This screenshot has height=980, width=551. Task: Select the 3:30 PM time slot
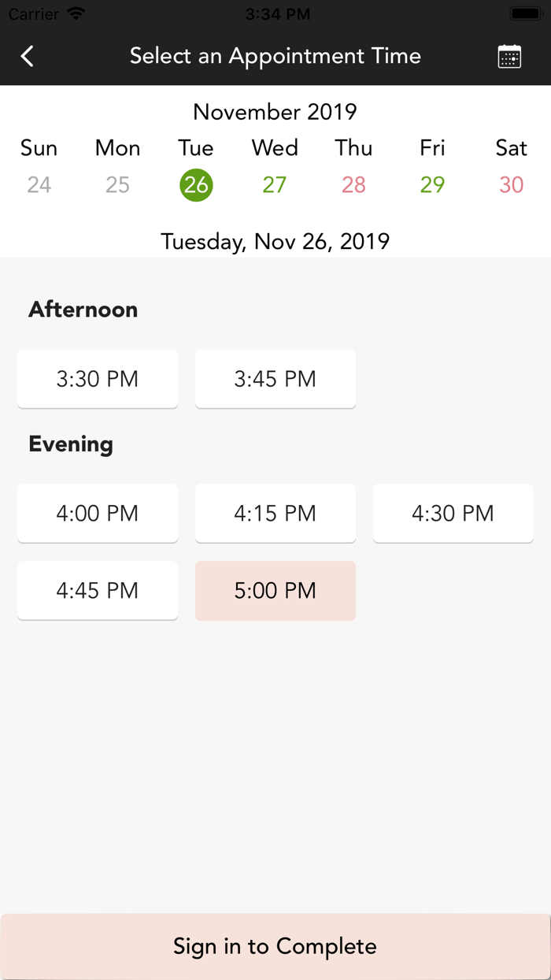(98, 379)
